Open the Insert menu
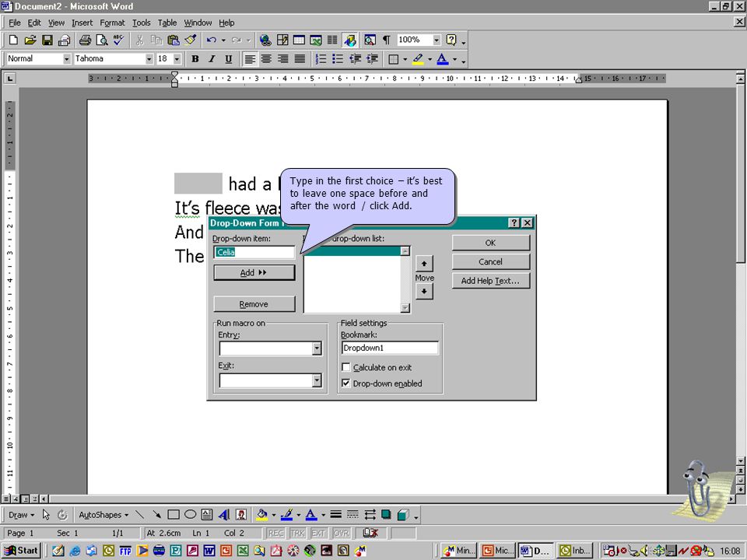This screenshot has width=747, height=560. (x=82, y=23)
